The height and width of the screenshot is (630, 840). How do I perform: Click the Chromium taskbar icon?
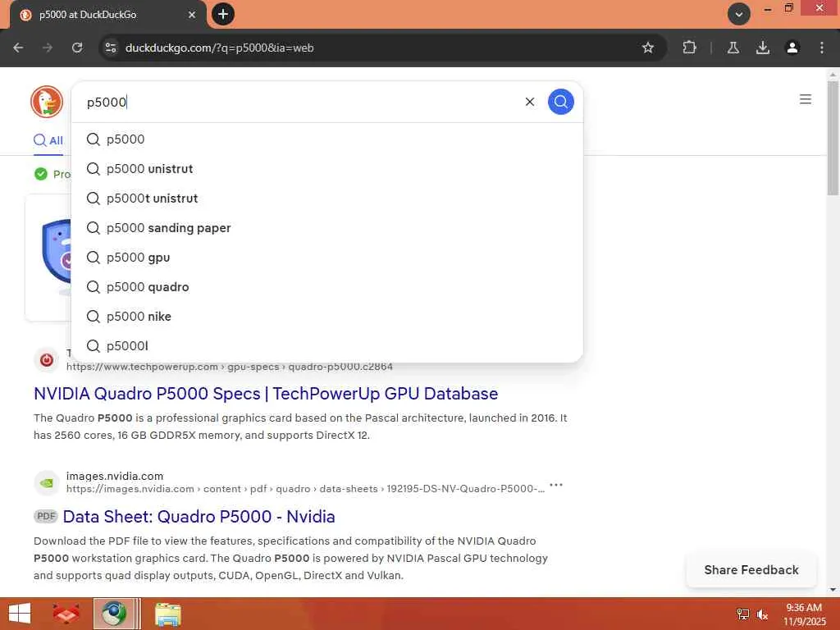114,614
